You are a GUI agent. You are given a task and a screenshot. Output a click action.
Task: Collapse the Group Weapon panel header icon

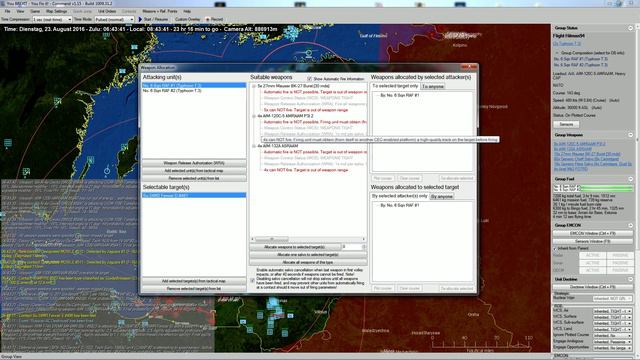[x=630, y=135]
